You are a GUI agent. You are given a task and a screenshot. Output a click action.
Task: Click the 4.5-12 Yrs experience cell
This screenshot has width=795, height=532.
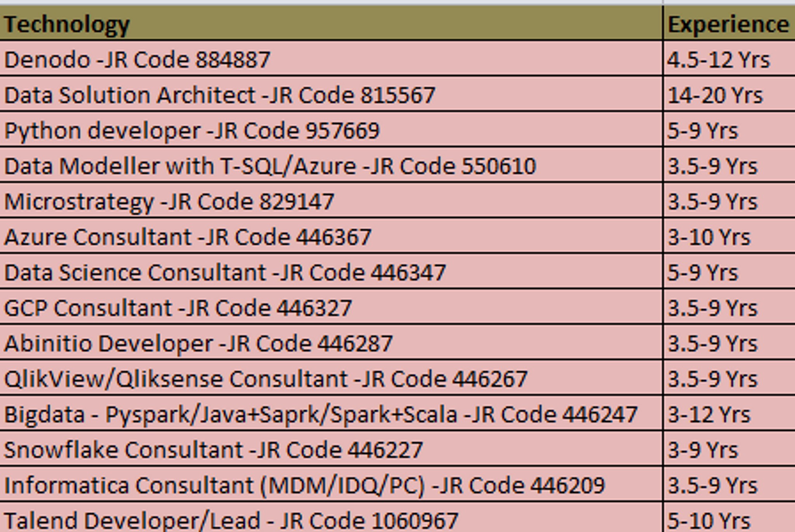729,58
